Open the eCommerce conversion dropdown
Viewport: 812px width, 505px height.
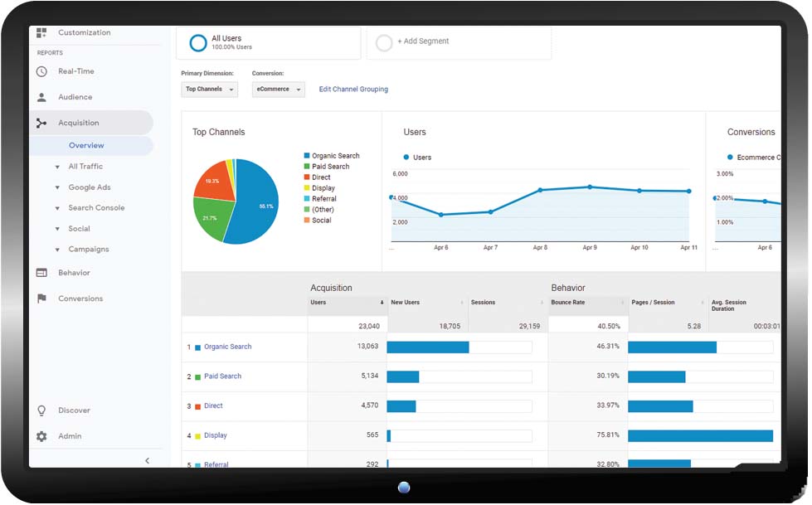(x=278, y=90)
